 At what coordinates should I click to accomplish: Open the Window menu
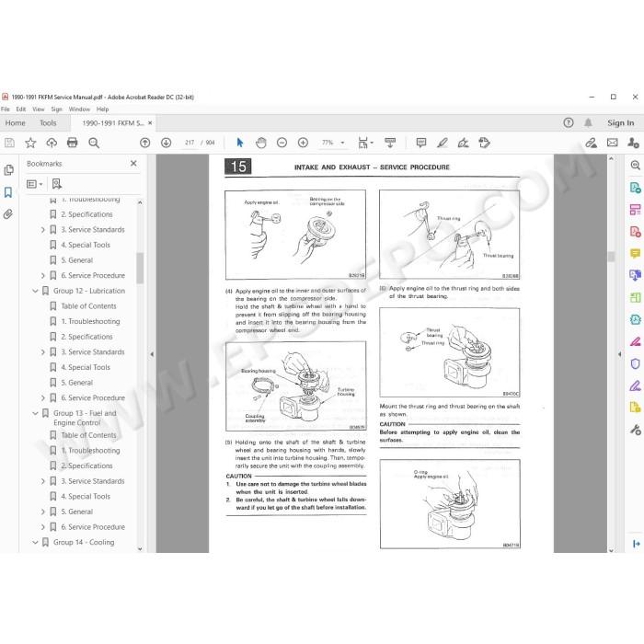pos(79,109)
